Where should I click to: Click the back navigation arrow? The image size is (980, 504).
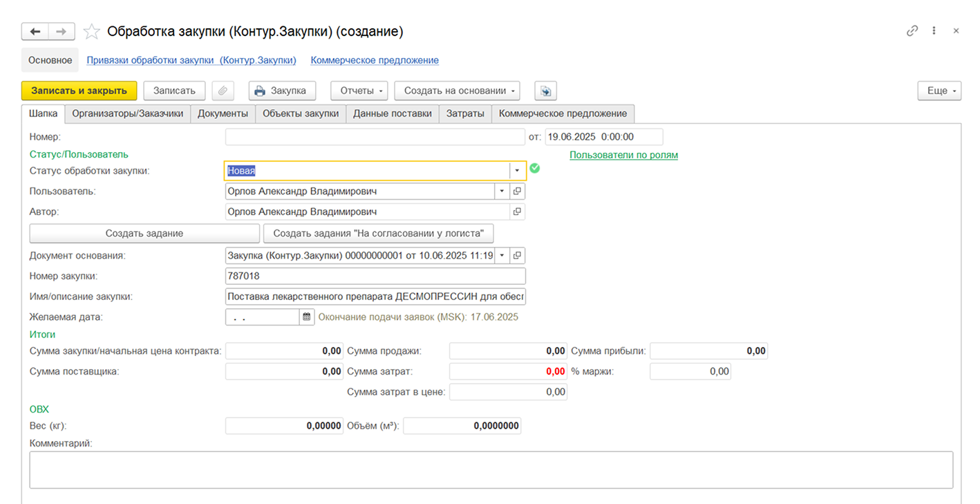click(x=35, y=32)
